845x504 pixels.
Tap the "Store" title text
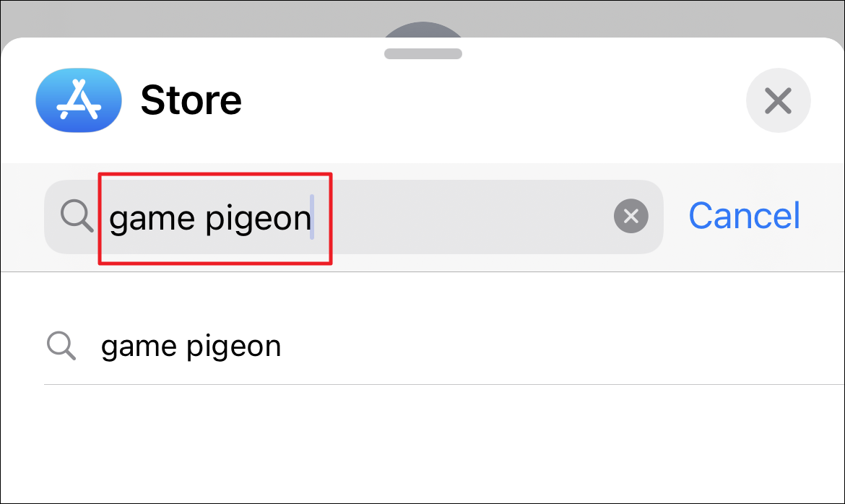tap(191, 100)
